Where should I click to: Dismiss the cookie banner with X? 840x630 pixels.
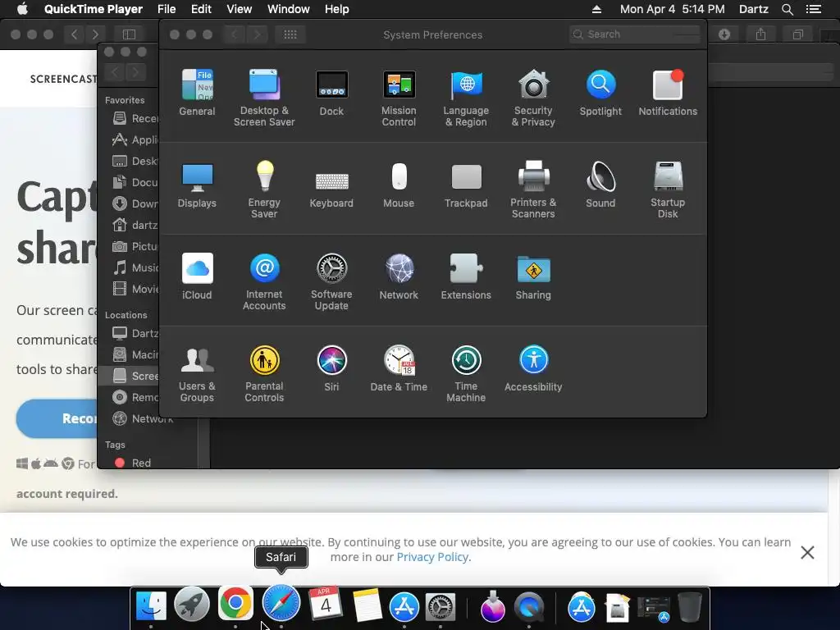(807, 552)
